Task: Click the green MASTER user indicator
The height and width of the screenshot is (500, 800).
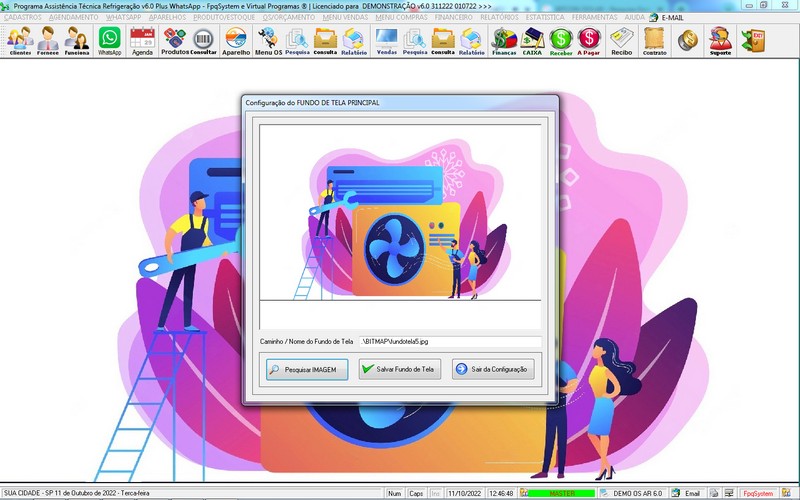Action: tap(561, 493)
